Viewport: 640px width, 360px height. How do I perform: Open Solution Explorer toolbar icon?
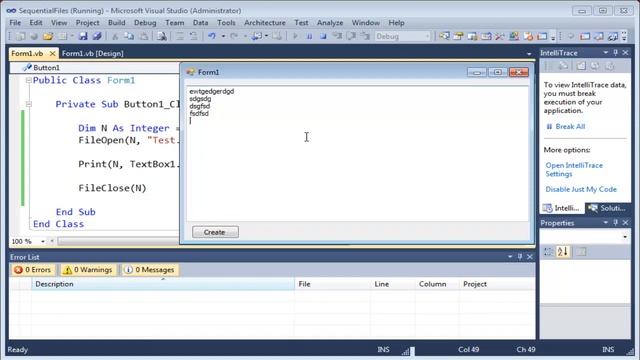(444, 36)
